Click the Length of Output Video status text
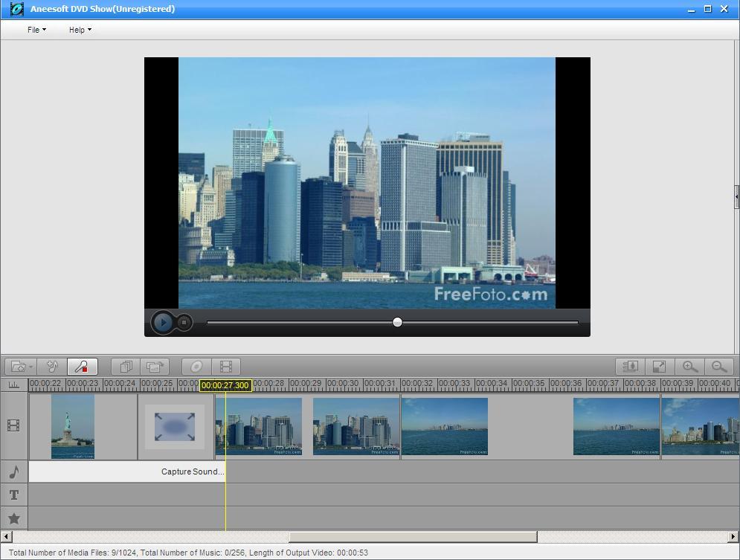 (x=309, y=553)
